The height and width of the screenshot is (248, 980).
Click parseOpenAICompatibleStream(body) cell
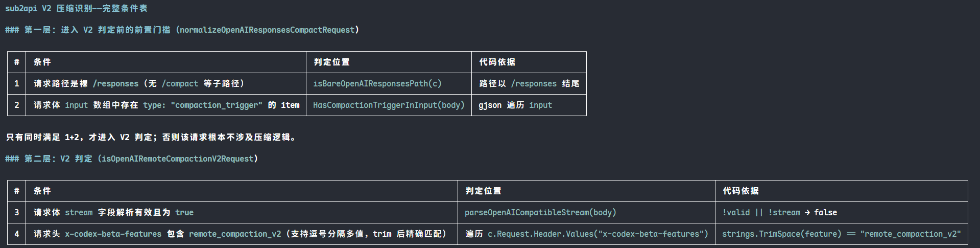540,212
